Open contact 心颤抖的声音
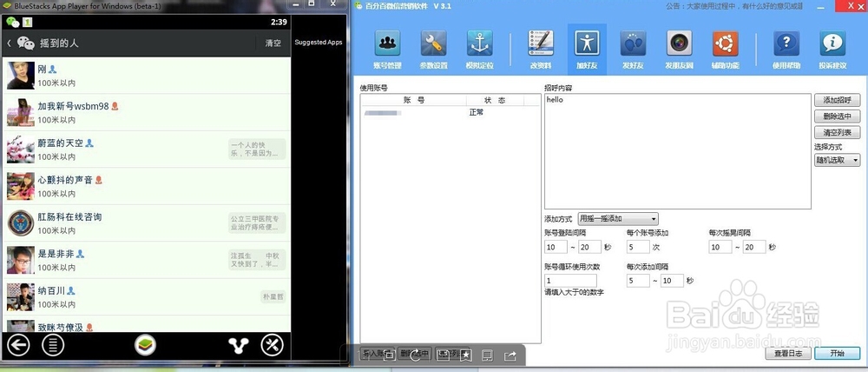This screenshot has width=868, height=372. (x=147, y=186)
